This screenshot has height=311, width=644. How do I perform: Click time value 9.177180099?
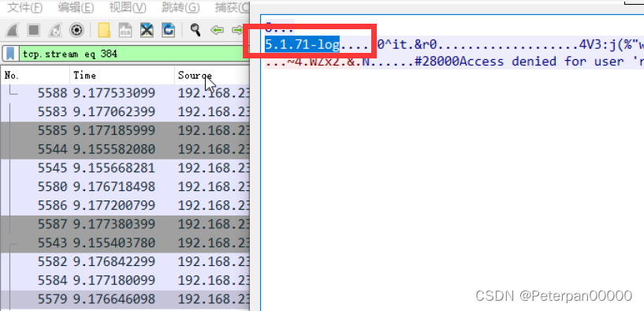tap(114, 280)
